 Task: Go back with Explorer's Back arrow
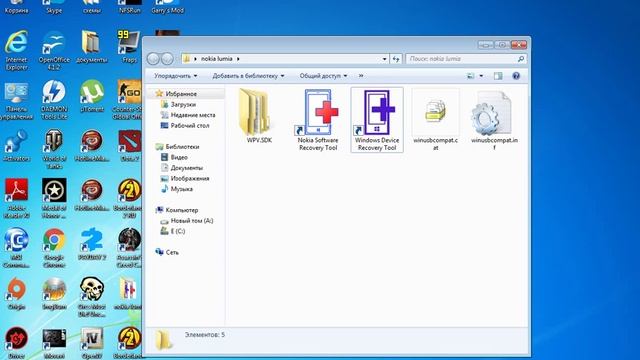point(153,59)
